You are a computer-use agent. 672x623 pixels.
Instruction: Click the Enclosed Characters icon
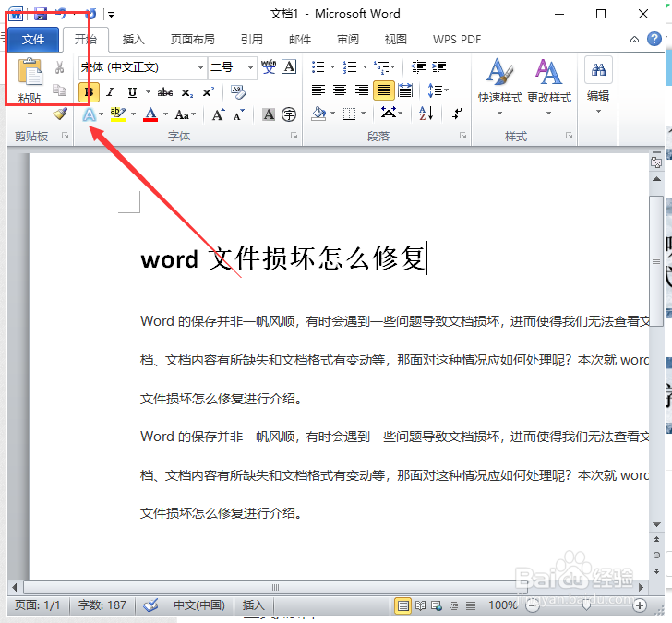289,114
